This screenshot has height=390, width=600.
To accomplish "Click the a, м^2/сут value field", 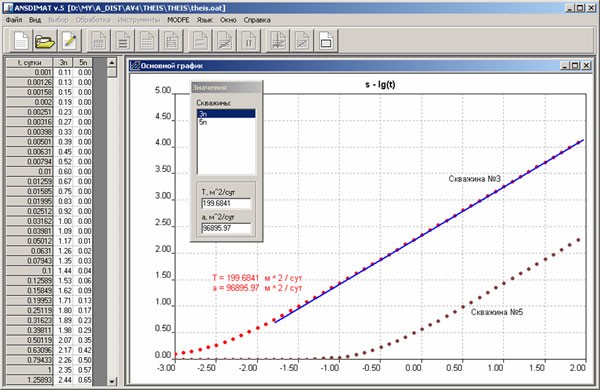I will (x=226, y=228).
